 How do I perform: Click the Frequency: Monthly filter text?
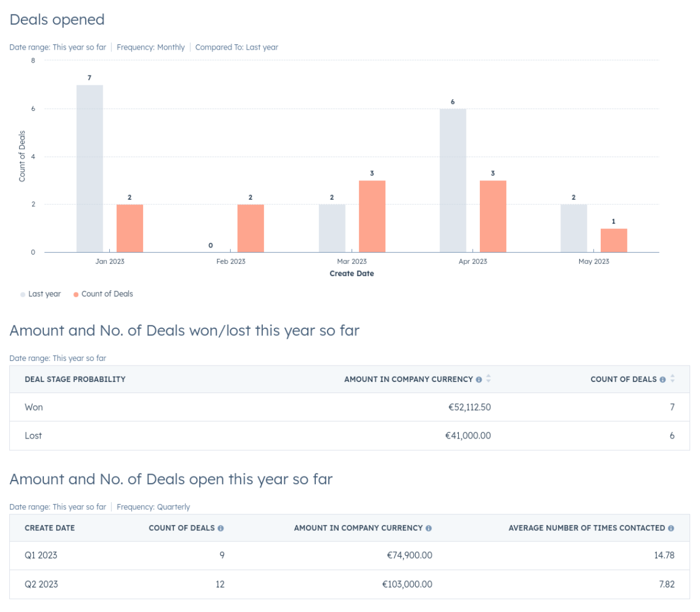click(151, 47)
